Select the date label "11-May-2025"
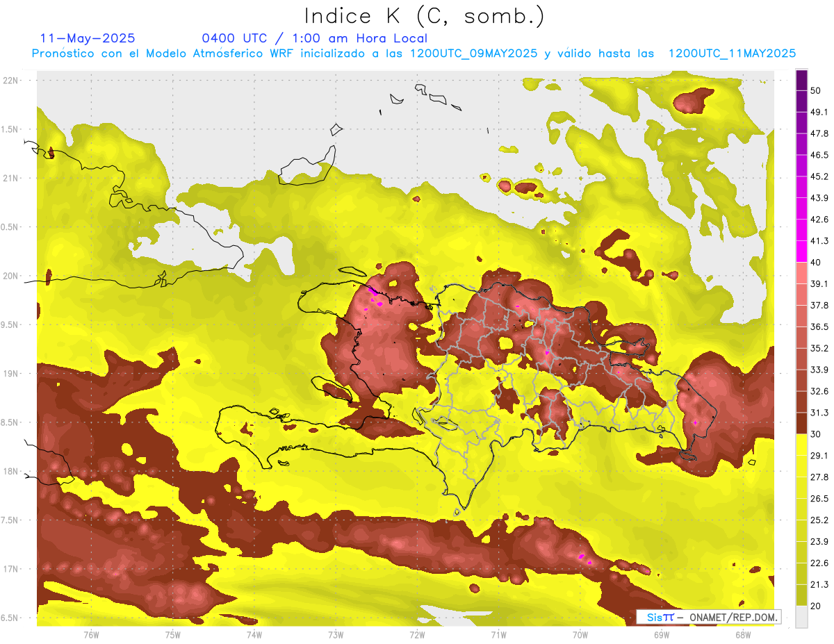834x644 pixels. (x=88, y=38)
